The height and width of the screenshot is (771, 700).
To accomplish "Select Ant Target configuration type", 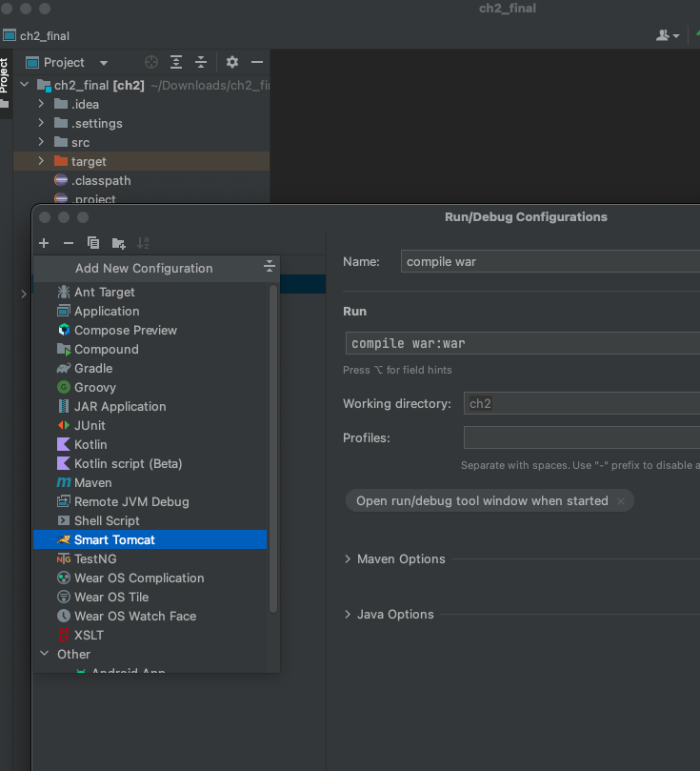I will click(x=150, y=292).
